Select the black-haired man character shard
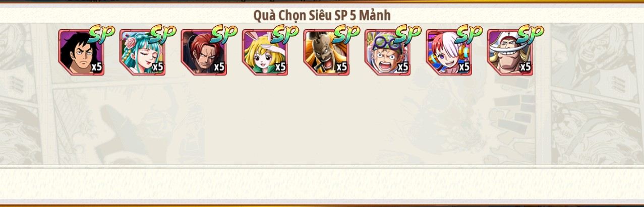Viewport: 644px width, 207px height. click(81, 52)
